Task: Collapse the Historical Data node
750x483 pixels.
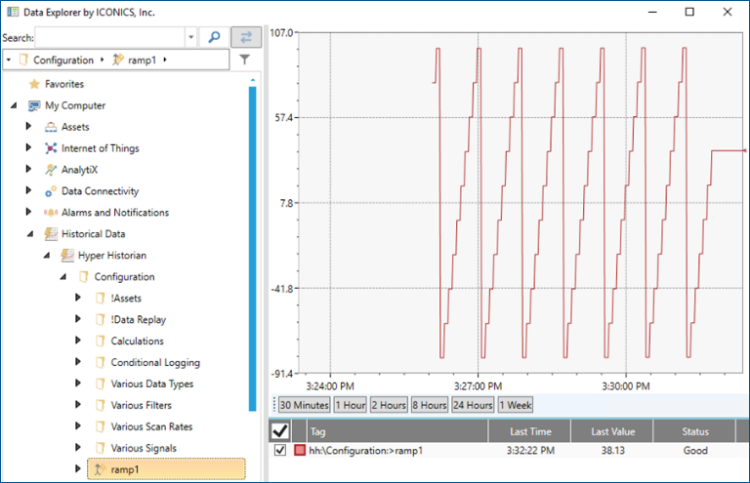Action: click(x=29, y=234)
